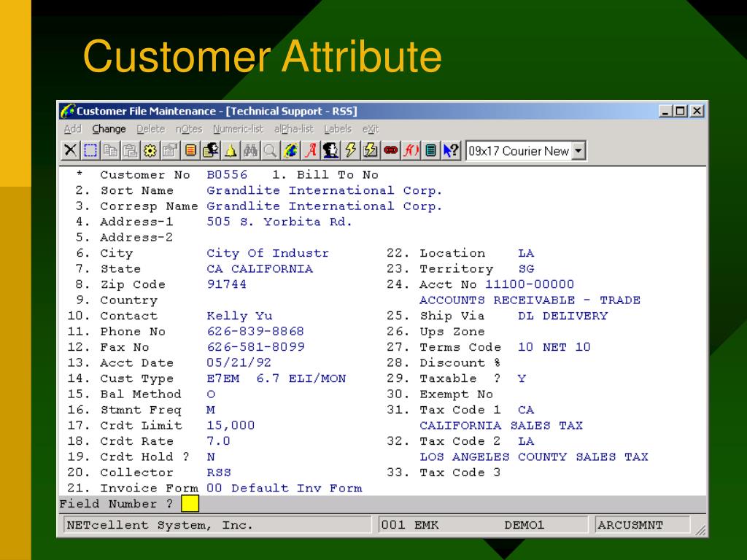Click the teal lined-screen toolbar icon

point(430,150)
